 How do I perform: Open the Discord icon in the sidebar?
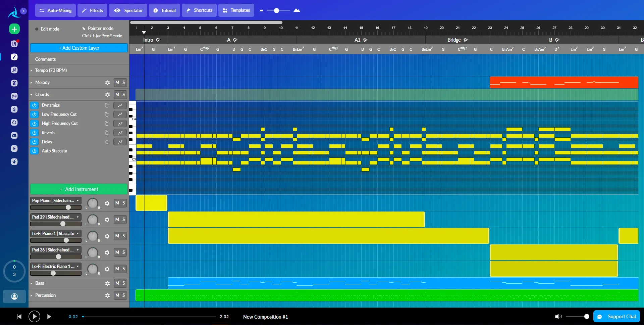(x=14, y=136)
